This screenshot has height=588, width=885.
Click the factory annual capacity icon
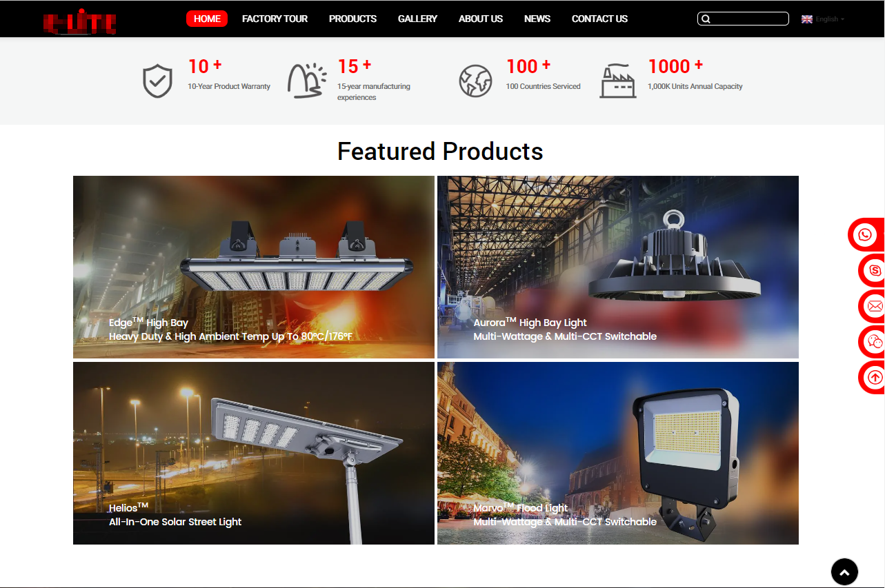coord(617,81)
